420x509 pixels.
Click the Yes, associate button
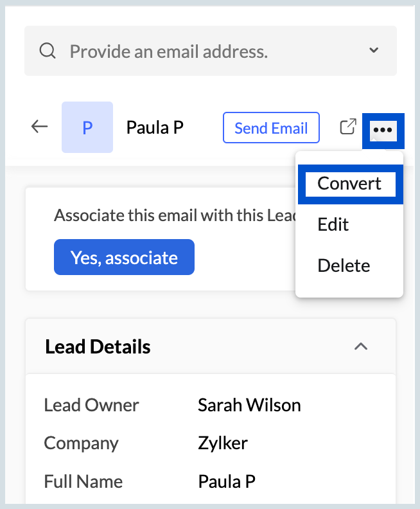coord(124,257)
